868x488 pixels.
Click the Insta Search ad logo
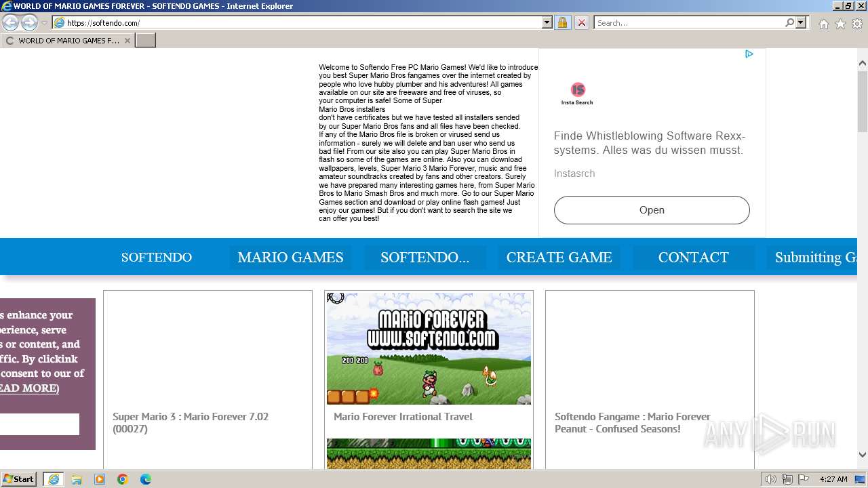coord(577,94)
